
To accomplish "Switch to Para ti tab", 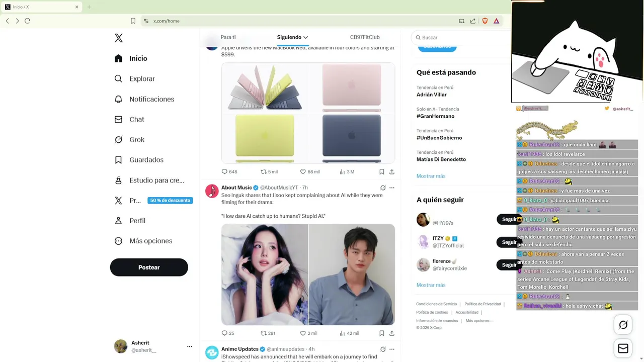I will click(228, 37).
